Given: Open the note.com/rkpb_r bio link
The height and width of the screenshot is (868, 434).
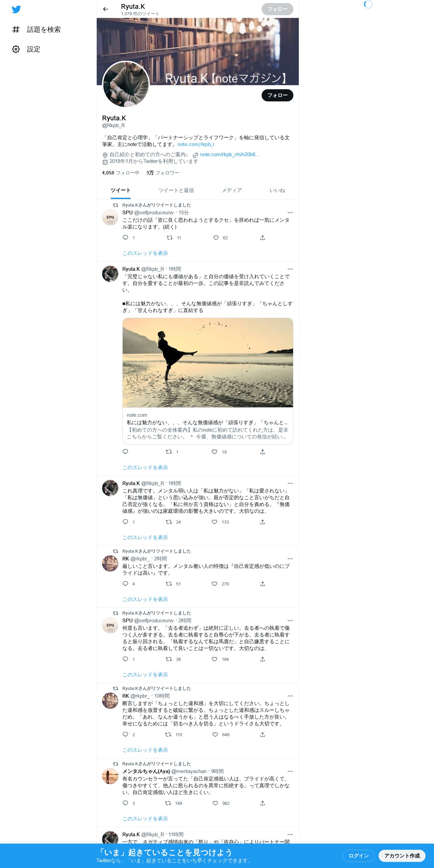Looking at the screenshot, I should [196, 144].
